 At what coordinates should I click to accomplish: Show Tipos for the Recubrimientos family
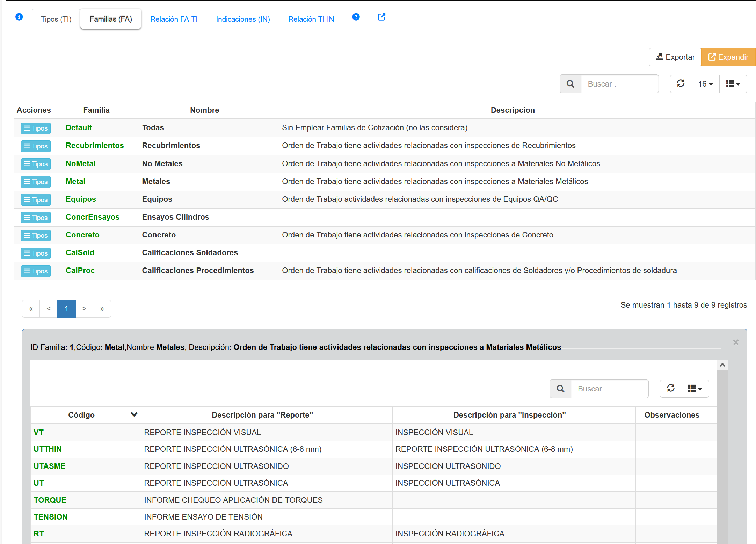tap(36, 146)
